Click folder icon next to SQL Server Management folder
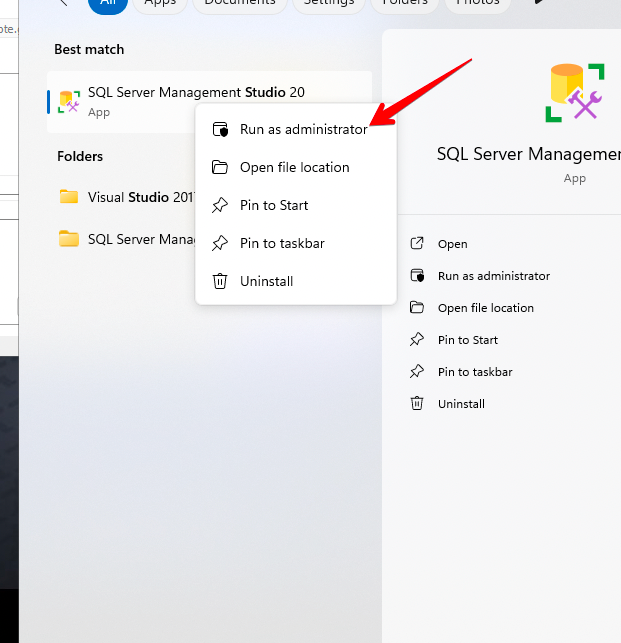Image resolution: width=621 pixels, height=643 pixels. coord(69,239)
